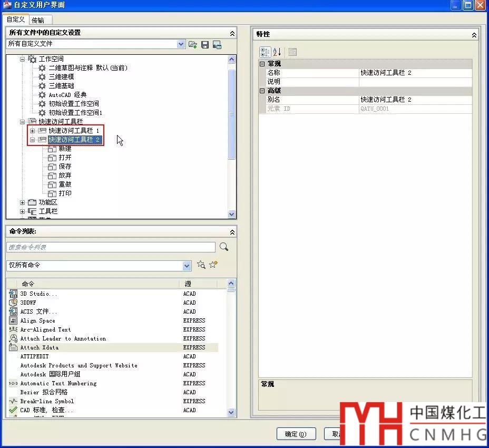Click Attach Leader to Annotation icon
Screen dimensions: 489x448
tap(13, 338)
